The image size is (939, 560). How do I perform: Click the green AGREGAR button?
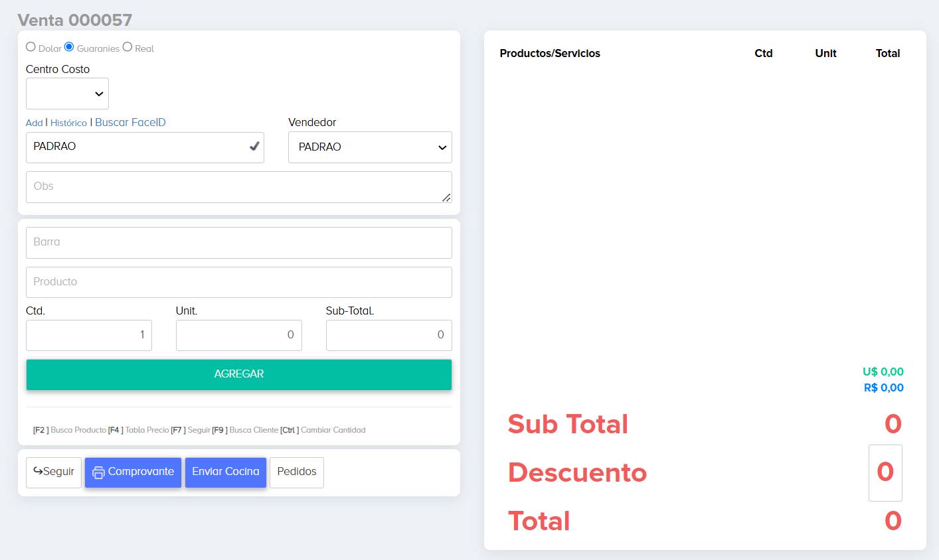[x=239, y=374]
